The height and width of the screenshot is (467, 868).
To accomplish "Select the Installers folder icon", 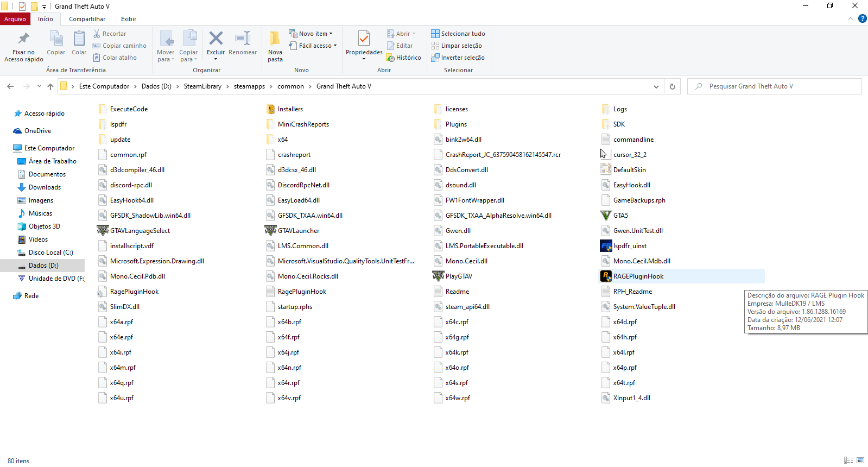I will point(270,109).
